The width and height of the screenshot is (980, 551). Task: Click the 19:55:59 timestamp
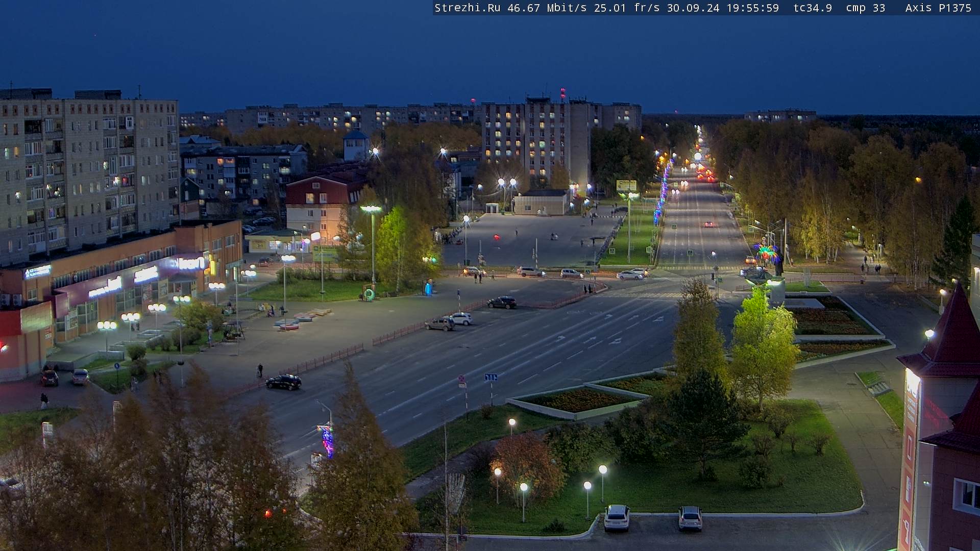point(752,8)
